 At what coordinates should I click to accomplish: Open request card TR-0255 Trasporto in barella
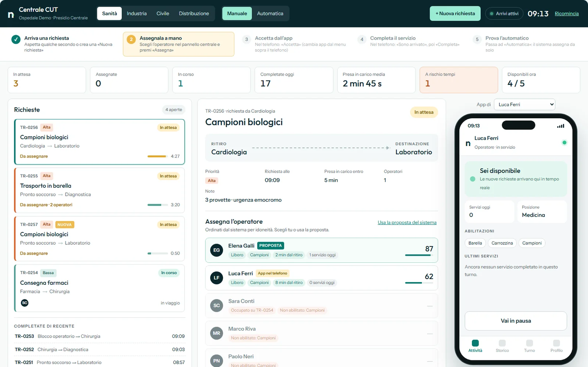point(99,190)
